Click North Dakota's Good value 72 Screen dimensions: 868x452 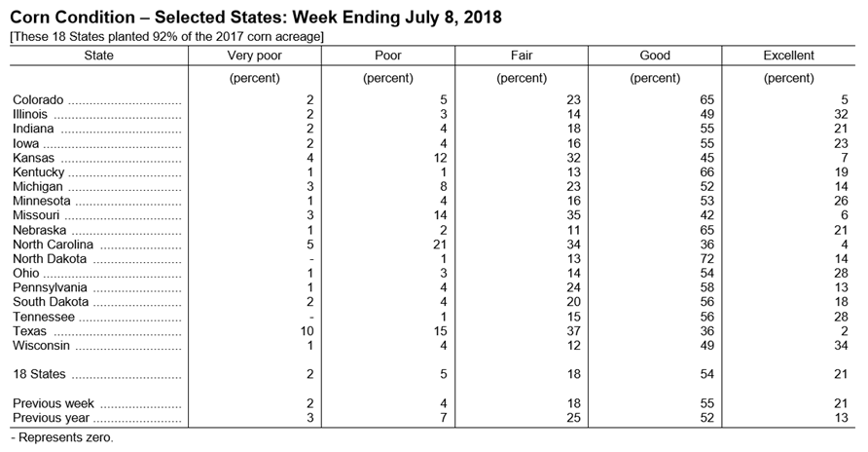click(x=706, y=259)
